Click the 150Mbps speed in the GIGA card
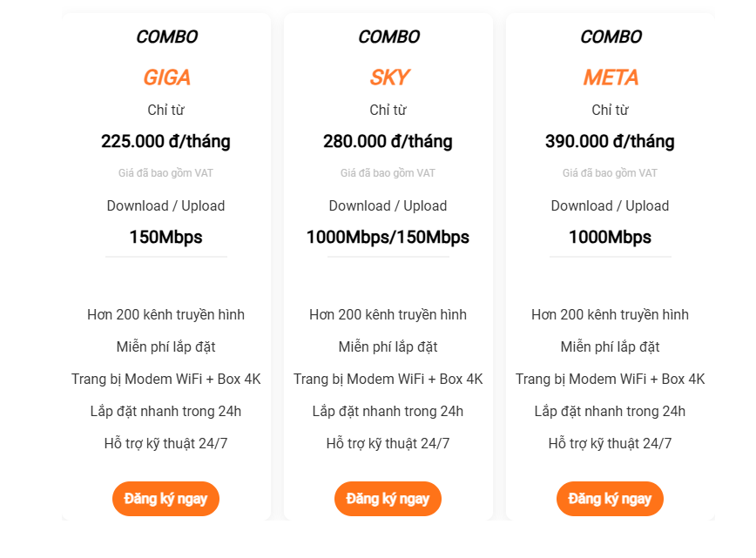 click(x=165, y=237)
